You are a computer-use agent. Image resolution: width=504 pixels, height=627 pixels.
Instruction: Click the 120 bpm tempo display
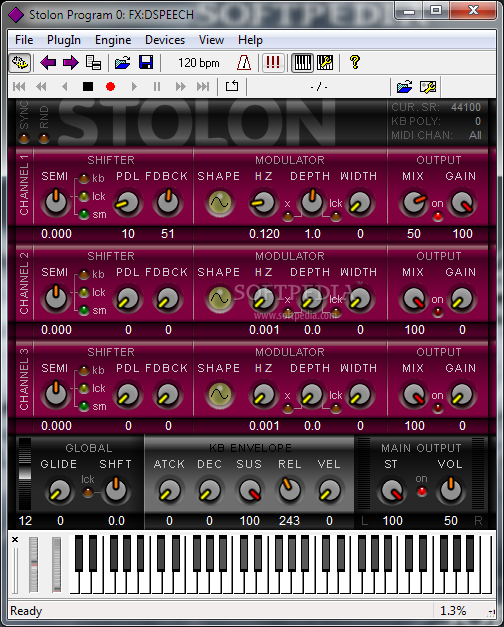pyautogui.click(x=199, y=63)
